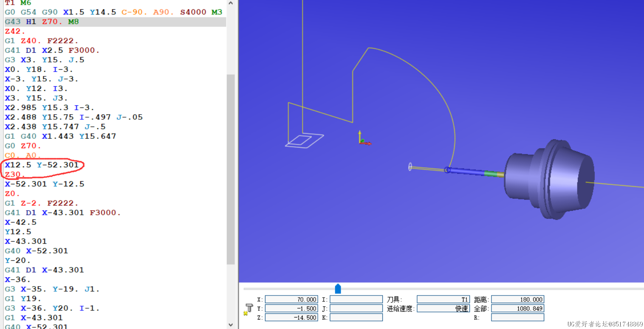Click the 全部 field showing 1080.849
The height and width of the screenshot is (329, 644).
point(517,309)
